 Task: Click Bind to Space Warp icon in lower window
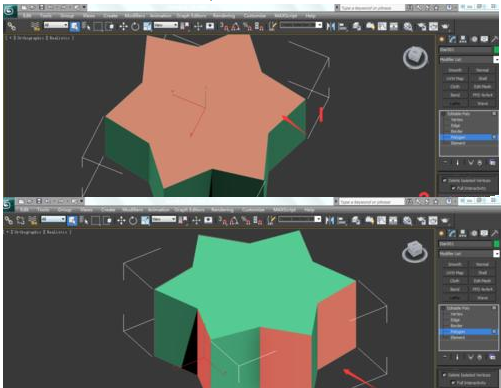pyautogui.click(x=33, y=220)
